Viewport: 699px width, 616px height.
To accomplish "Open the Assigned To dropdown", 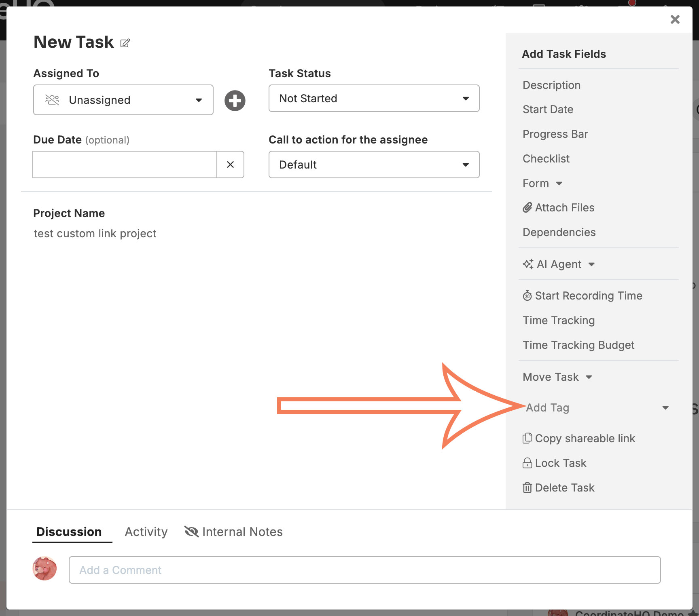I will tap(123, 100).
